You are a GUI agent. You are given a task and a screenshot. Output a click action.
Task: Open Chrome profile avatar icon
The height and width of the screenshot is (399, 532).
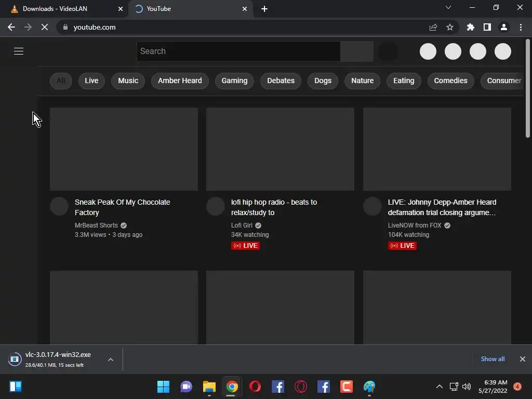point(504,27)
